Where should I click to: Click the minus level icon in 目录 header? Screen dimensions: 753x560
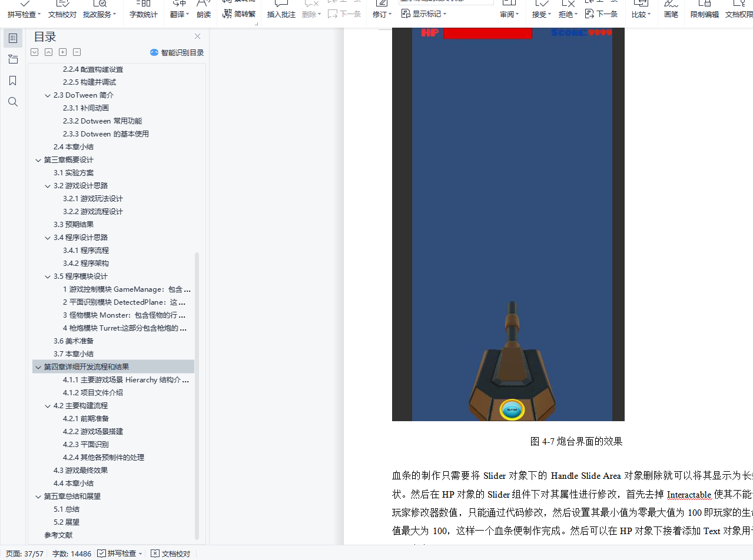tap(77, 52)
